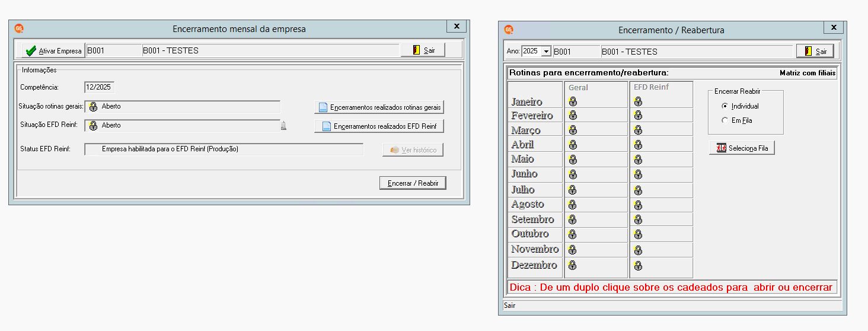Toggle Junho padlock in Geral column

coord(573,174)
